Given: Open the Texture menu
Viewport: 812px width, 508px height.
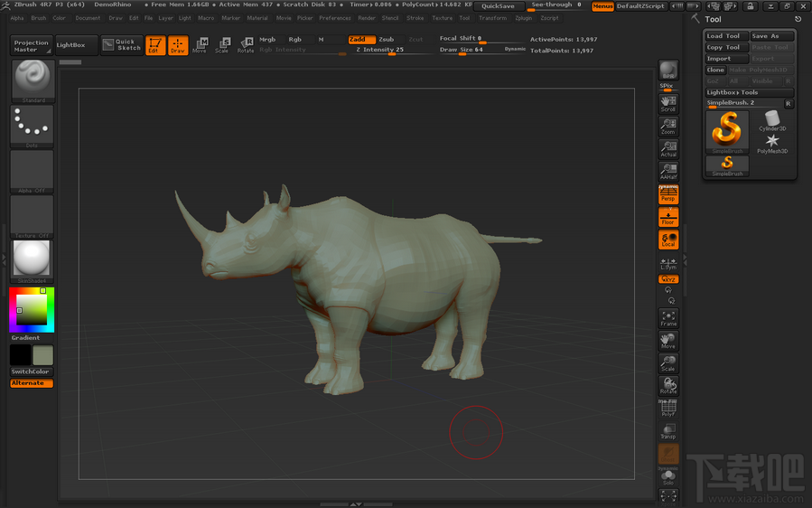Looking at the screenshot, I should pos(442,18).
